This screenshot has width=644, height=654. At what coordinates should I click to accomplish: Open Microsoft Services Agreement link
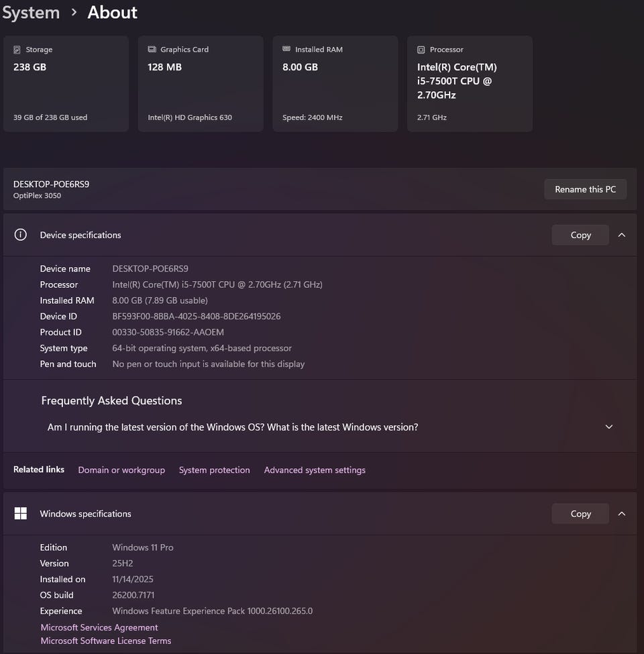point(99,628)
